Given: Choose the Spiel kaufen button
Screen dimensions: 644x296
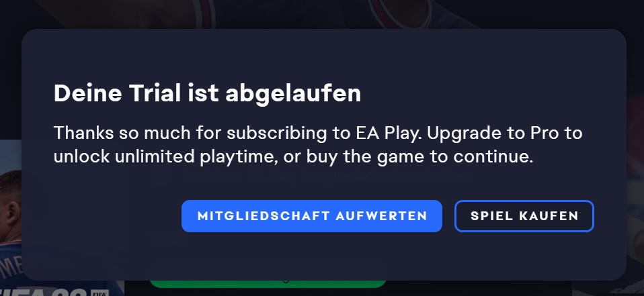Looking at the screenshot, I should [524, 216].
